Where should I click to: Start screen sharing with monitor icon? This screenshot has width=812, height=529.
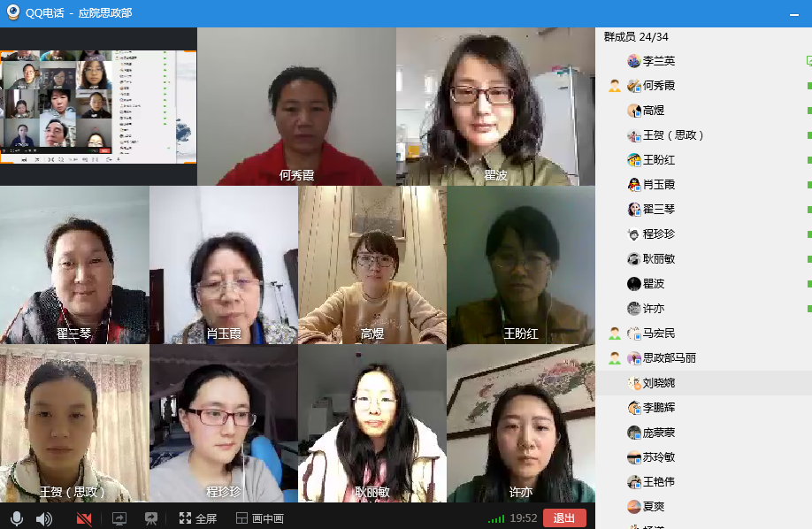(x=119, y=518)
